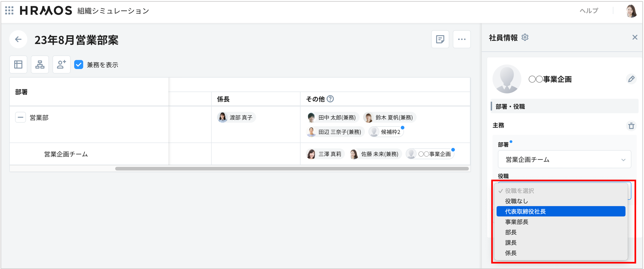Open the more options (…) menu
Image resolution: width=644 pixels, height=269 pixels.
pos(462,39)
